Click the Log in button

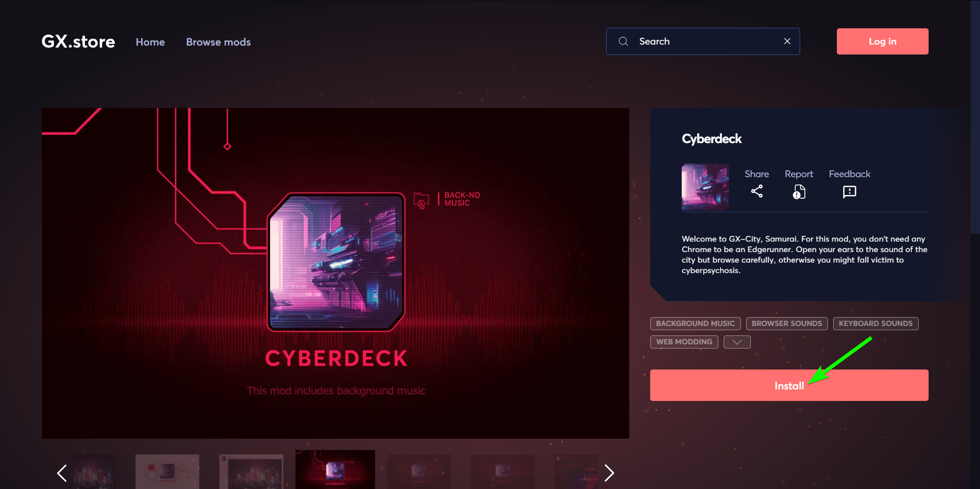pyautogui.click(x=882, y=41)
